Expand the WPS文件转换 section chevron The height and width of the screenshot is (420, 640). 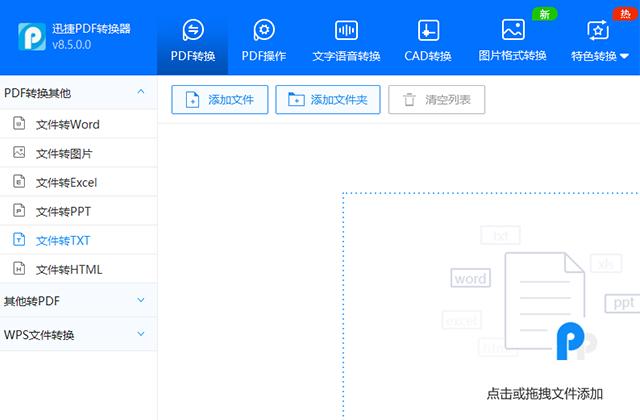click(141, 333)
